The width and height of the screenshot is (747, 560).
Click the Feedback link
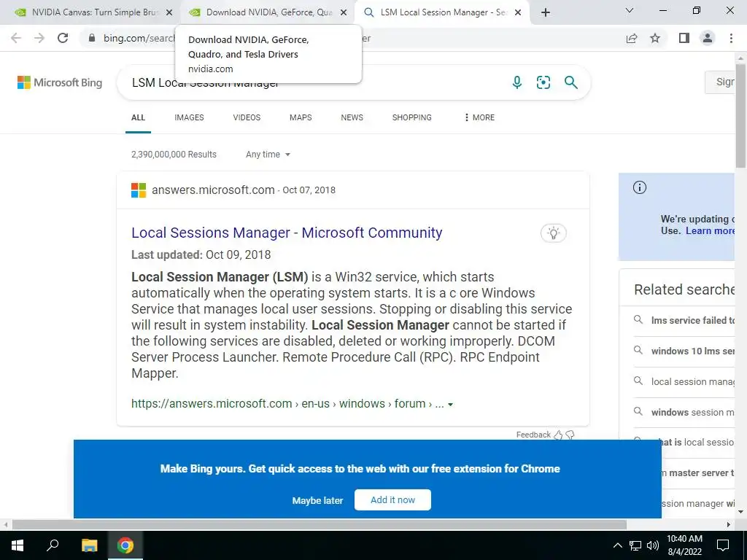pyautogui.click(x=533, y=435)
